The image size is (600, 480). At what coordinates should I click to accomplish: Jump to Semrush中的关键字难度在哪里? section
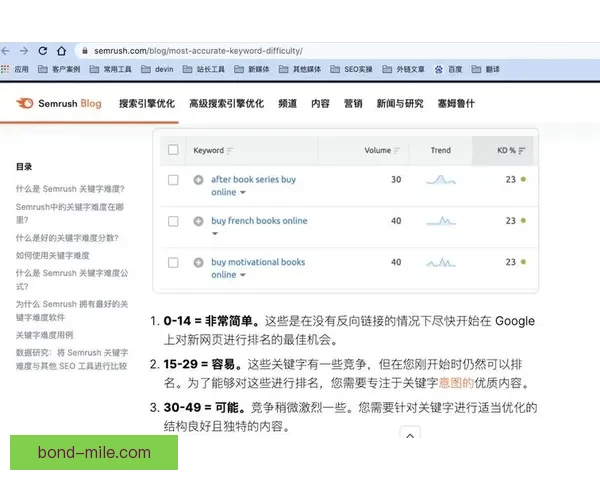coord(70,213)
